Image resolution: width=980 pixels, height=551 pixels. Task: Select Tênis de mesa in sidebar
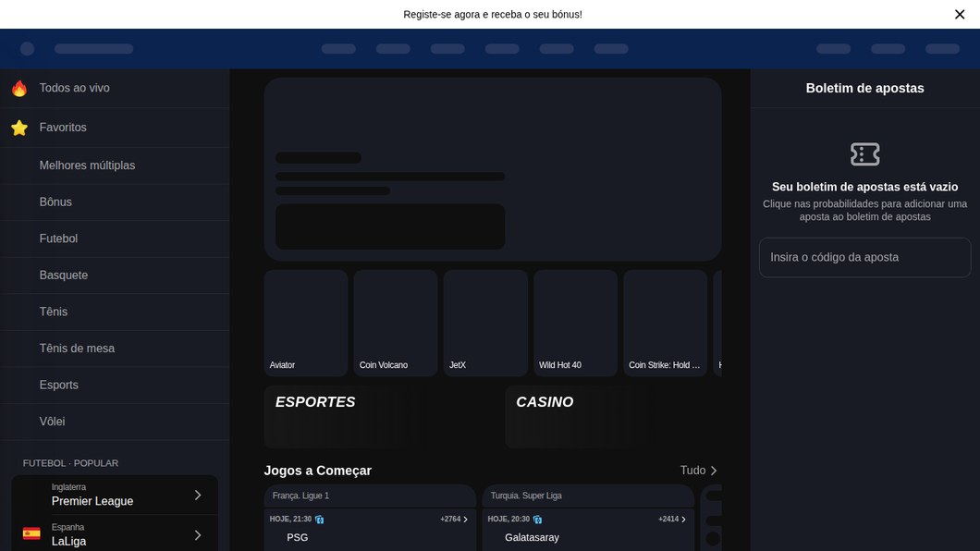[115, 348]
